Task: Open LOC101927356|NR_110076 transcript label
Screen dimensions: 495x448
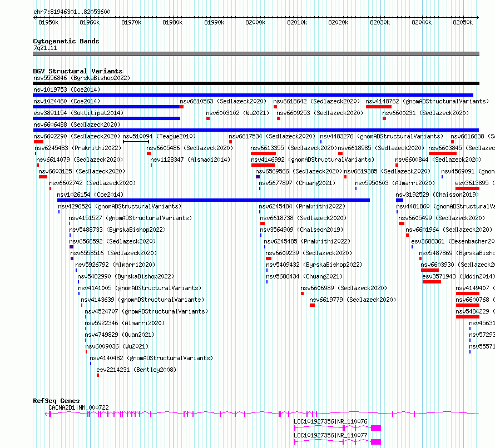Action: [330, 421]
